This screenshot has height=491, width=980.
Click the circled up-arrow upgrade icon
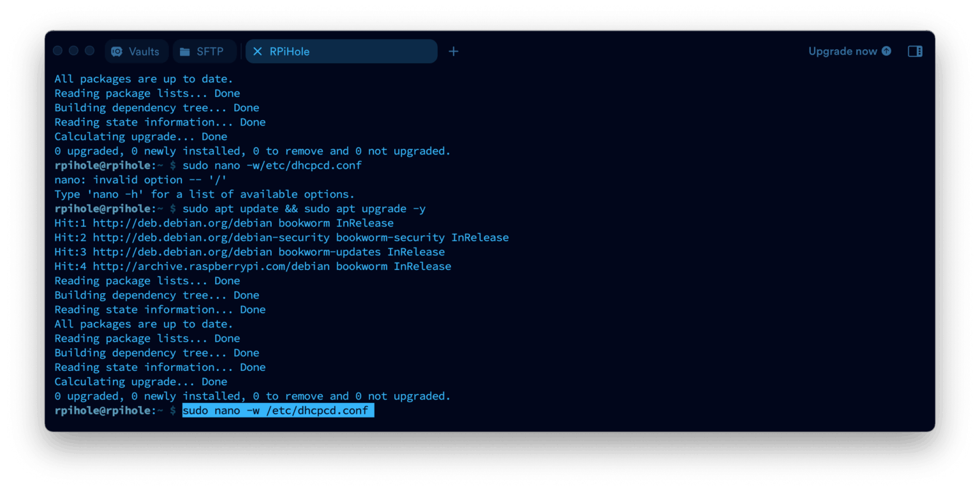886,51
